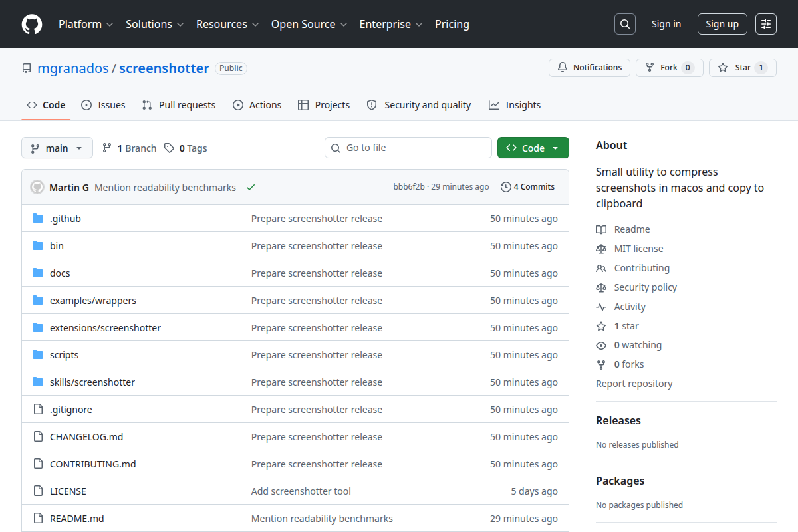
Task: Focus the Go to file search field
Action: (408, 148)
